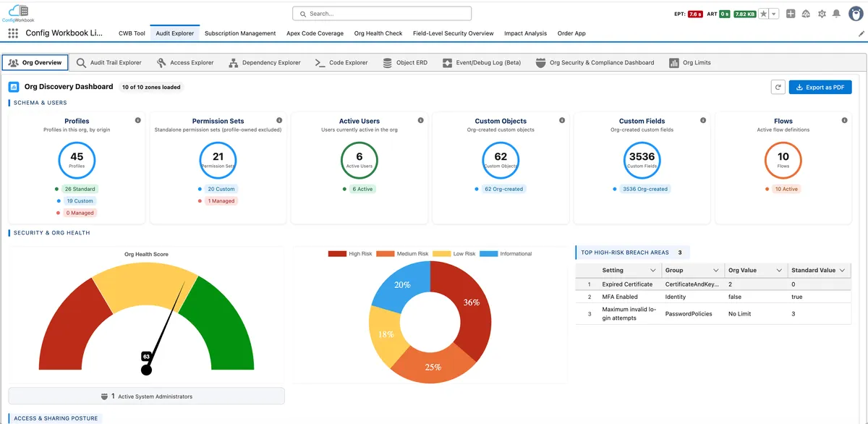Go to CWB Tool nav item
Image resolution: width=868 pixels, height=424 pixels.
[132, 33]
